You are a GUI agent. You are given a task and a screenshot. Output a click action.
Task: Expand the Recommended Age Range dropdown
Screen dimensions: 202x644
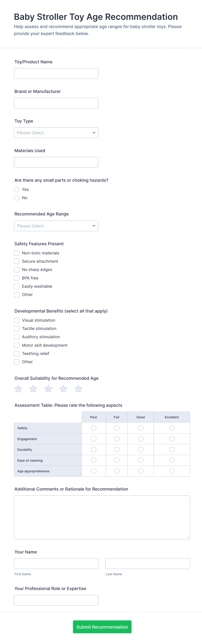point(56,226)
